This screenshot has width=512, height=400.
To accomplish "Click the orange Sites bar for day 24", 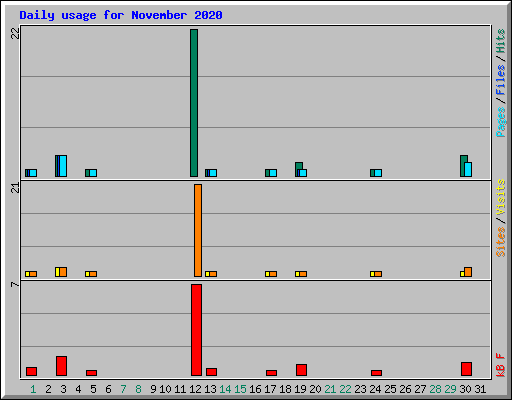I will click(x=378, y=274).
